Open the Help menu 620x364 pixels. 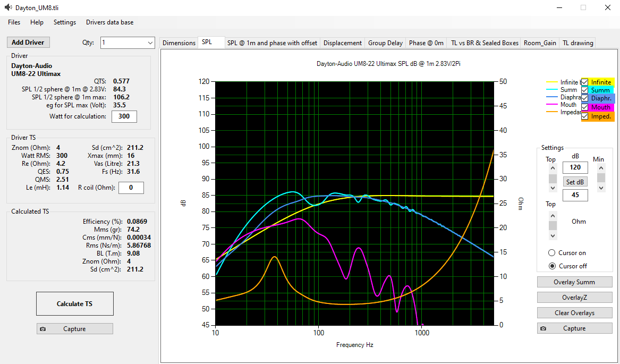pos(37,22)
